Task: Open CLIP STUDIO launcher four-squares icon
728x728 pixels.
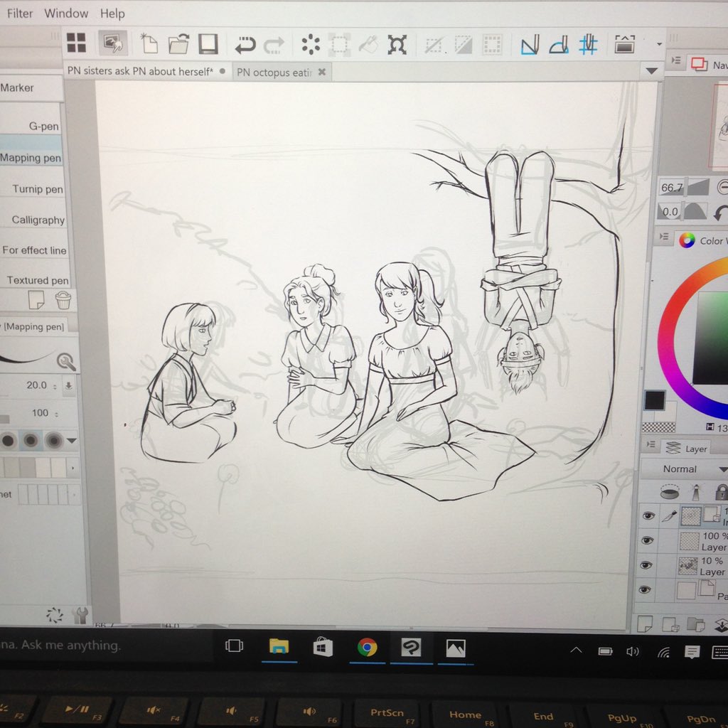Action: [x=76, y=43]
